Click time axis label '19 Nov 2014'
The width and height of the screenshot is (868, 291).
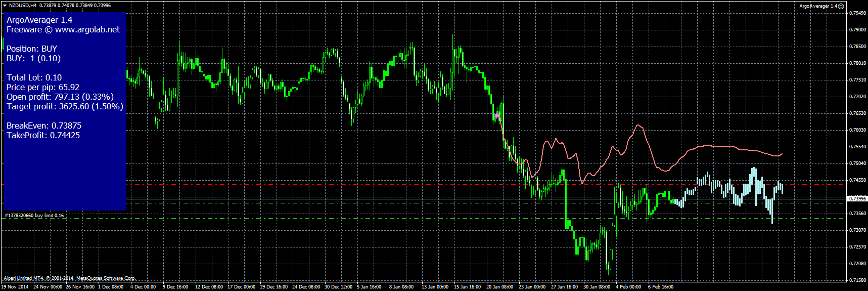pyautogui.click(x=15, y=287)
